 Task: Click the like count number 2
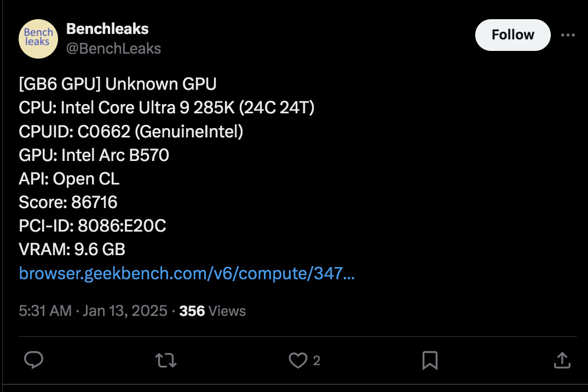pos(316,360)
